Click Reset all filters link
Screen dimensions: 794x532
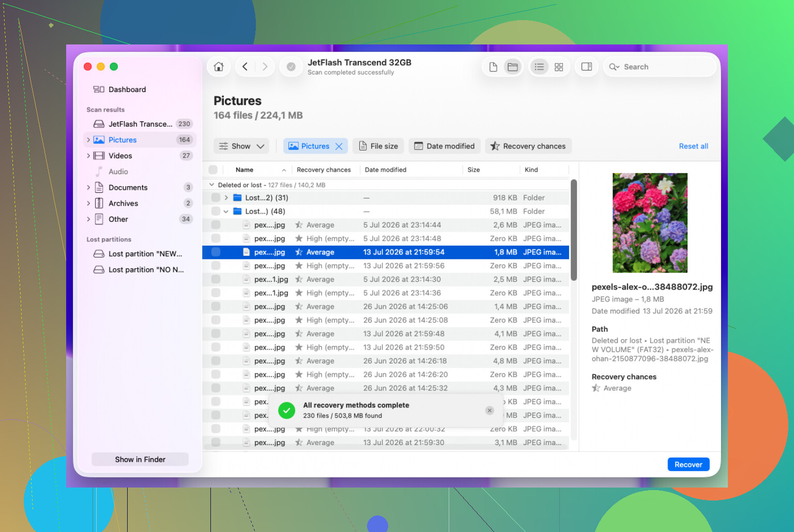click(694, 146)
